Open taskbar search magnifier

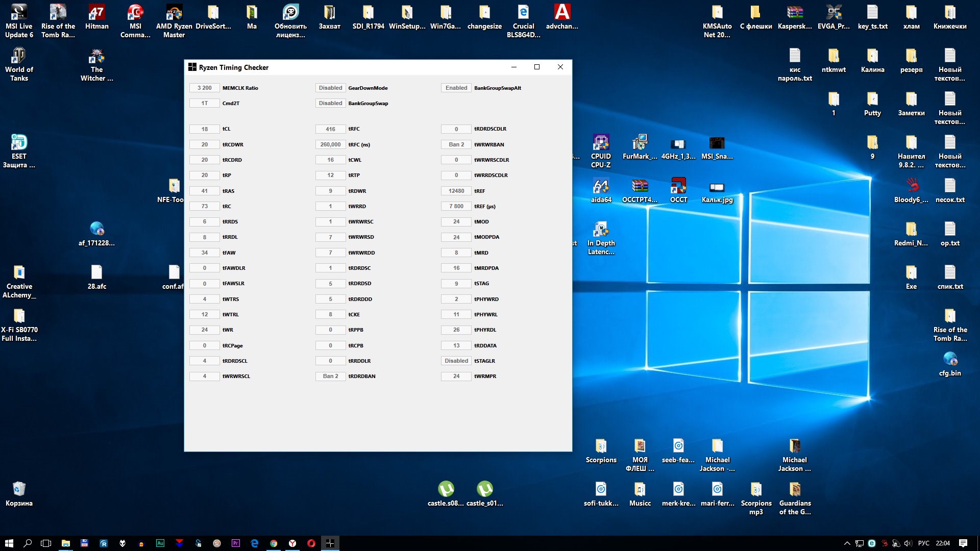click(x=28, y=543)
